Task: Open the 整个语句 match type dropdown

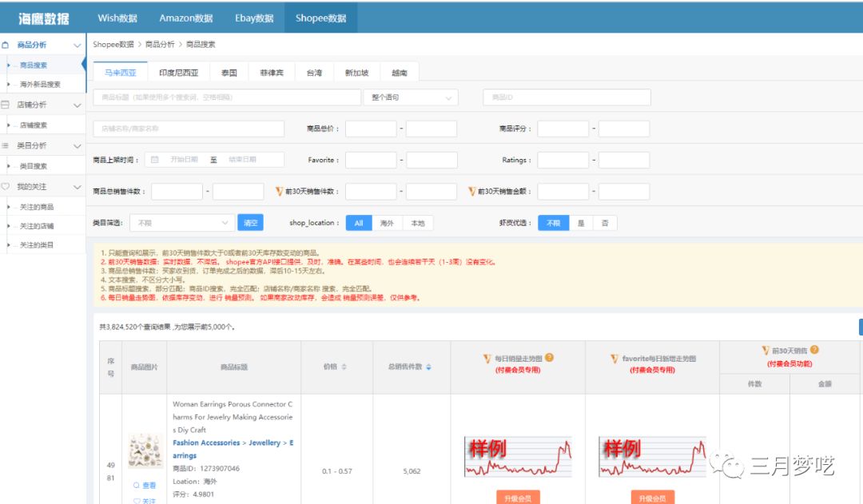Action: pos(410,97)
